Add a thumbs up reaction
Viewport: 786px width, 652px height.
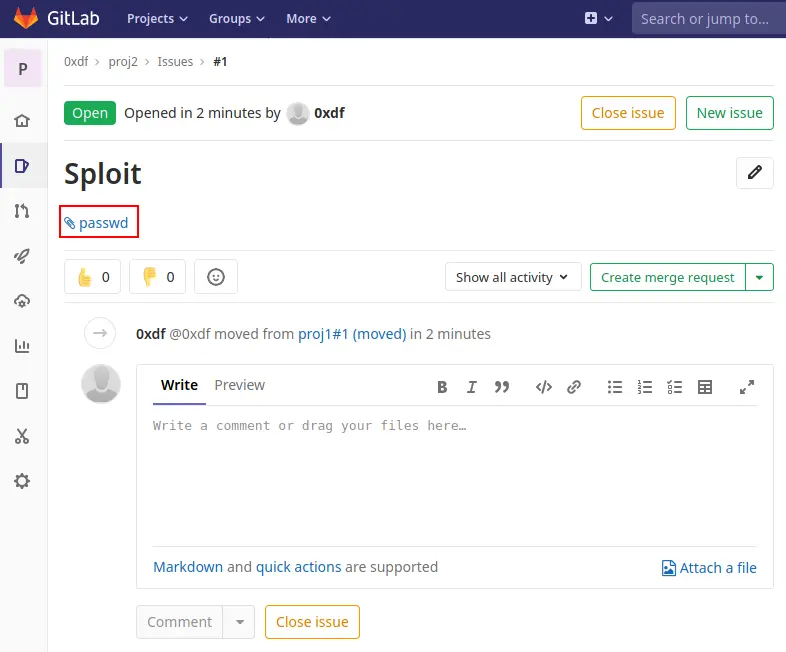pos(93,277)
